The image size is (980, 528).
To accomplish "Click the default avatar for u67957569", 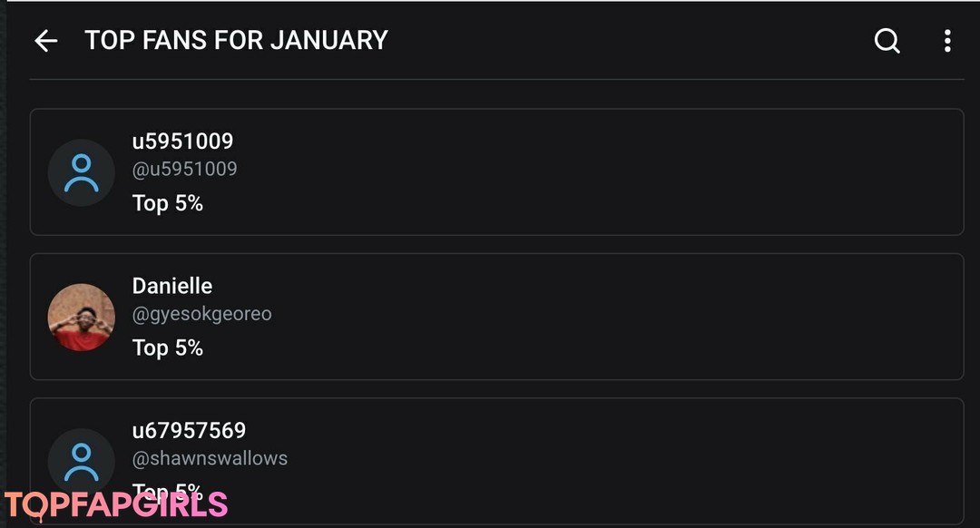I will pyautogui.click(x=81, y=461).
